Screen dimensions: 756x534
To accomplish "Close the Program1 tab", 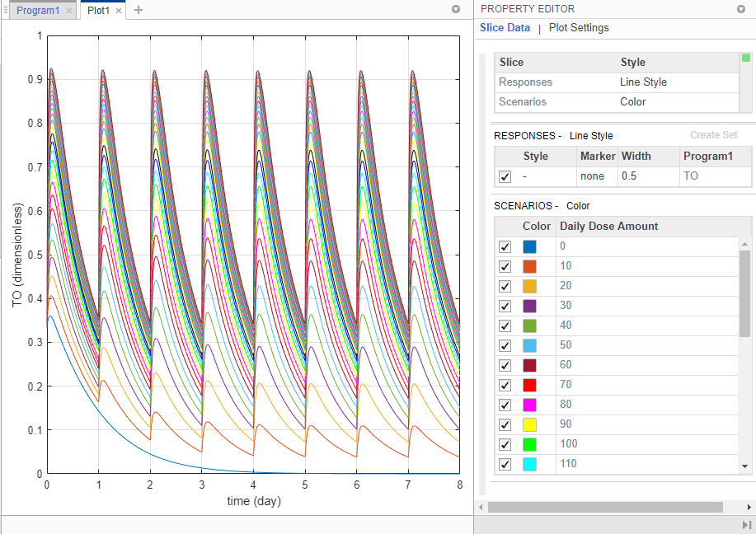I will (69, 11).
